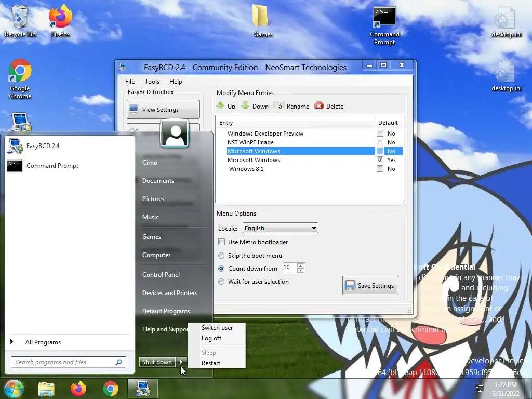
Task: Enable Use Metro bootloader
Action: pos(221,242)
